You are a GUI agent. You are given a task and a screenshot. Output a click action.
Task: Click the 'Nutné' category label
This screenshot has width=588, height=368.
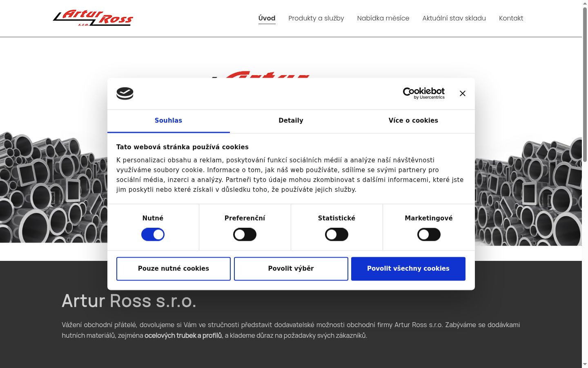tap(153, 218)
